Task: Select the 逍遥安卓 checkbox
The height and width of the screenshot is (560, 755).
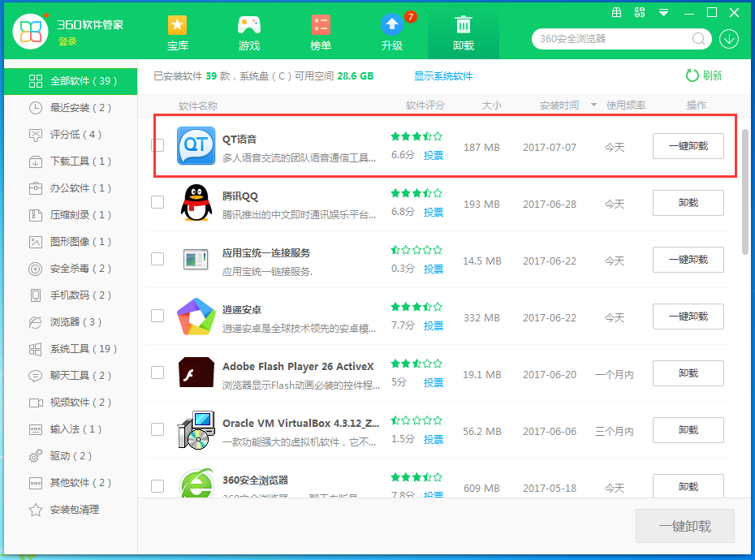Action: click(157, 317)
